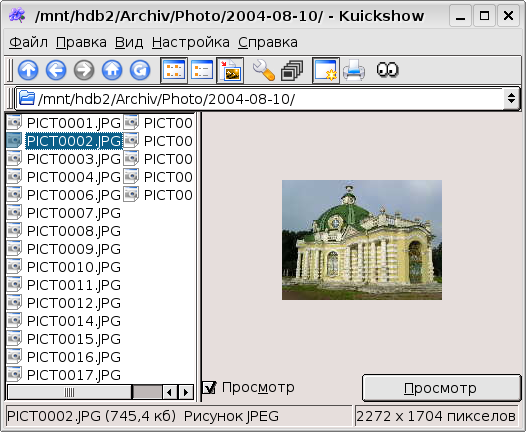Open the Вид menu
Image resolution: width=526 pixels, height=432 pixels.
click(129, 43)
